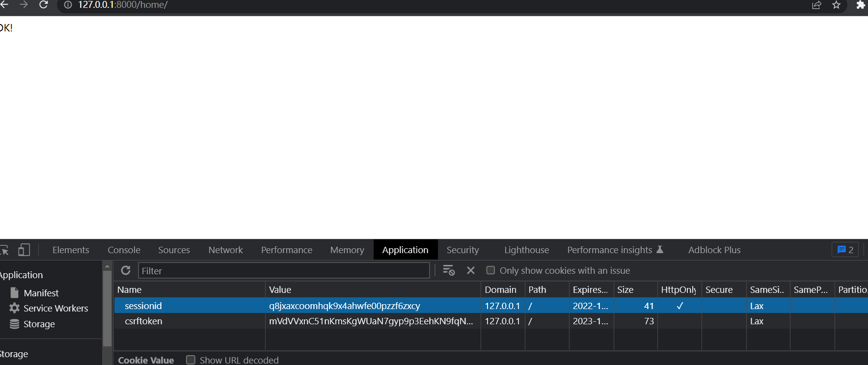Refresh the cookies table
The image size is (868, 365).
coord(126,270)
